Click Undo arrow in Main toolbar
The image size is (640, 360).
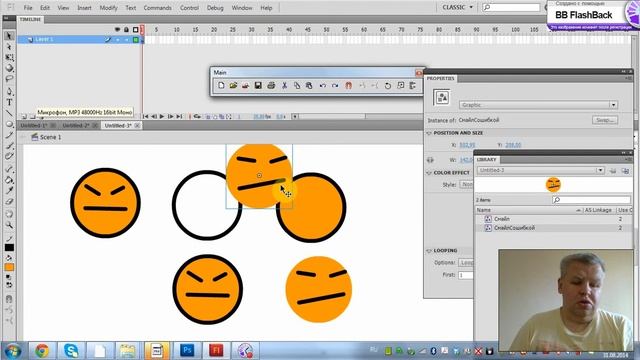point(322,85)
